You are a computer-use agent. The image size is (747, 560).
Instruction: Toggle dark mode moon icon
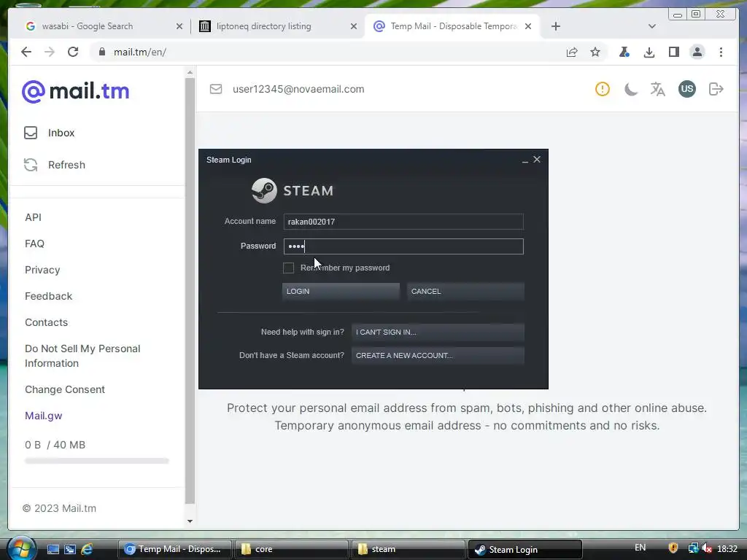pyautogui.click(x=630, y=89)
